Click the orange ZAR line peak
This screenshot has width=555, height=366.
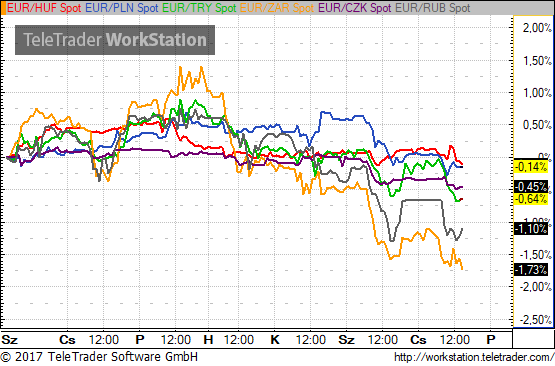click(181, 67)
